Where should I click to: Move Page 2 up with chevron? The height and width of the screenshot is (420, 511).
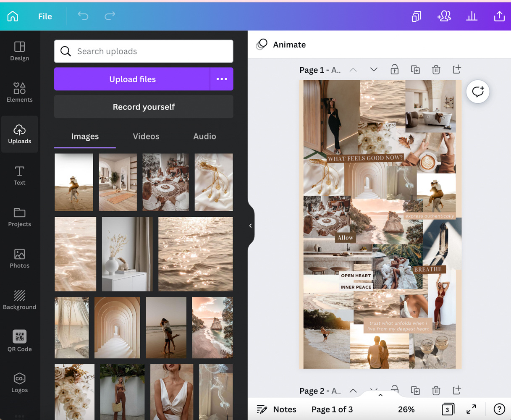point(353,391)
